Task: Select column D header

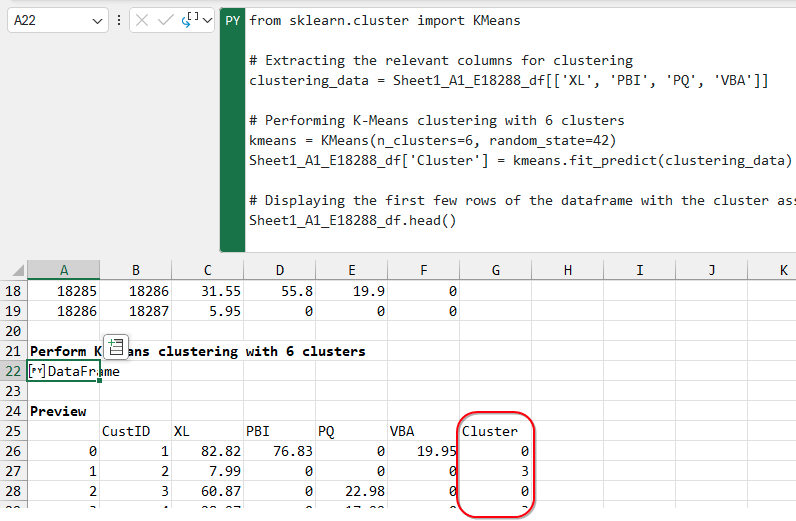Action: 279,270
